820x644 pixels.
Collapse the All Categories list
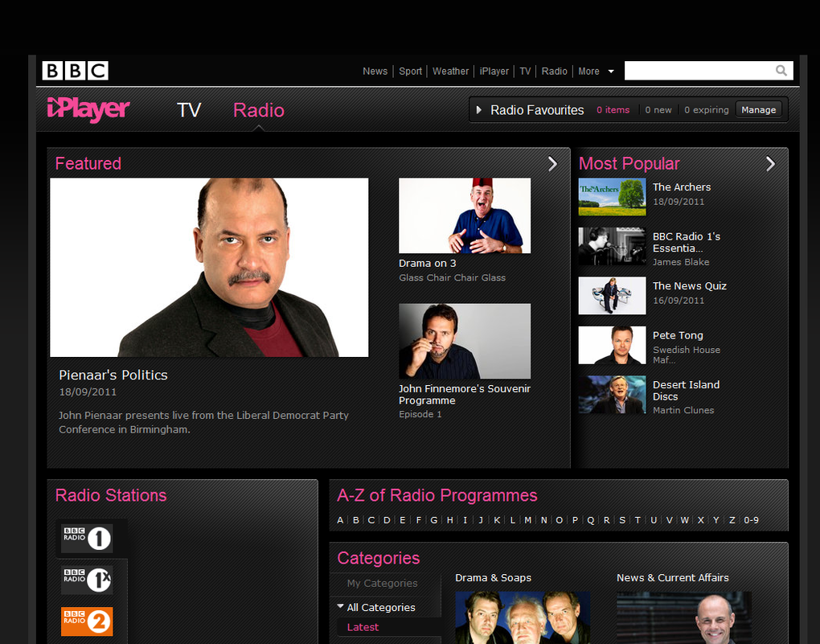click(341, 607)
